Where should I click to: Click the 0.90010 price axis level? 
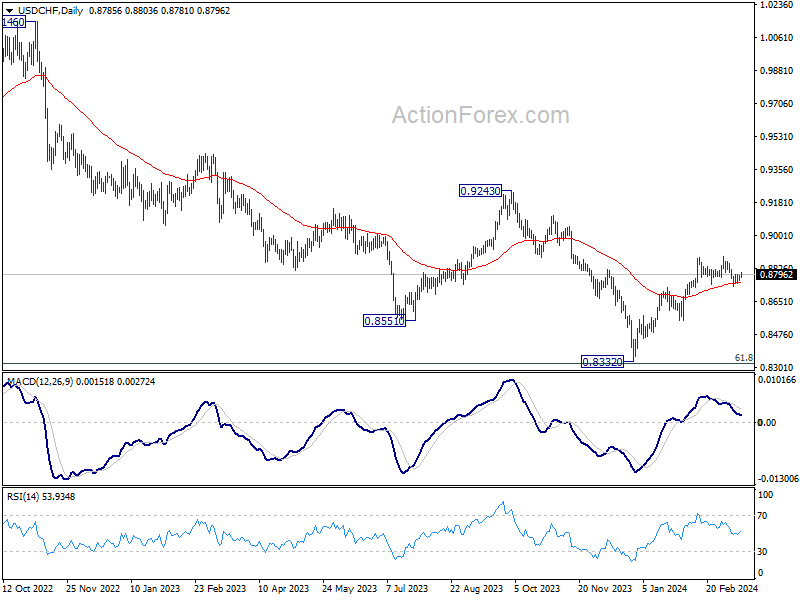coord(777,235)
